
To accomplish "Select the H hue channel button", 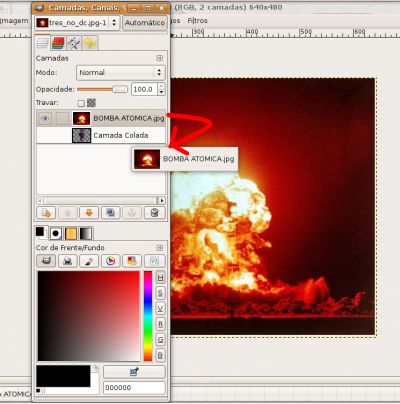I will tap(160, 278).
